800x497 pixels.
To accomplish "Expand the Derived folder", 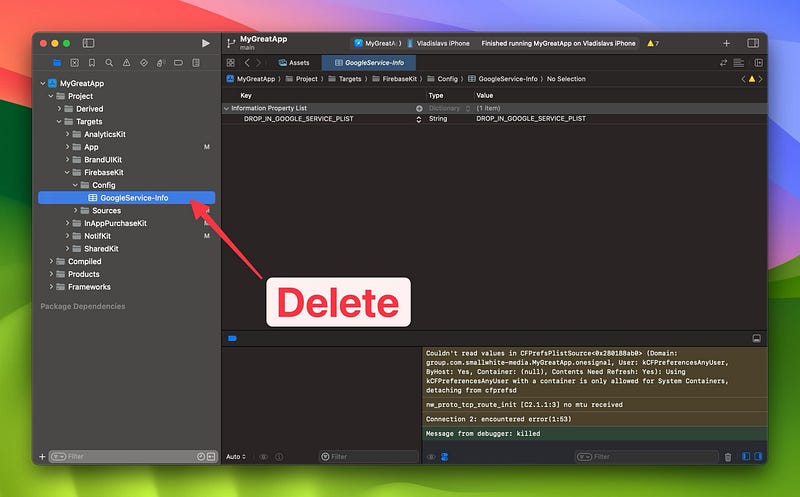I will 59,109.
